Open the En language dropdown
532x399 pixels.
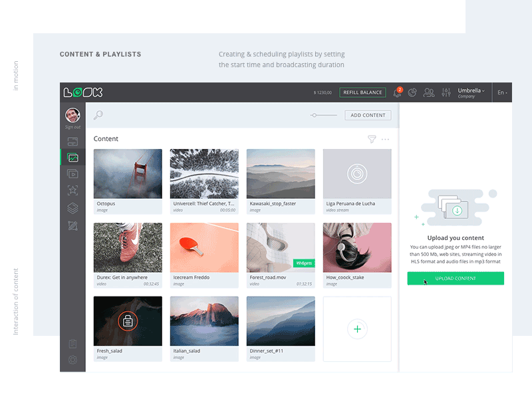pyautogui.click(x=502, y=92)
